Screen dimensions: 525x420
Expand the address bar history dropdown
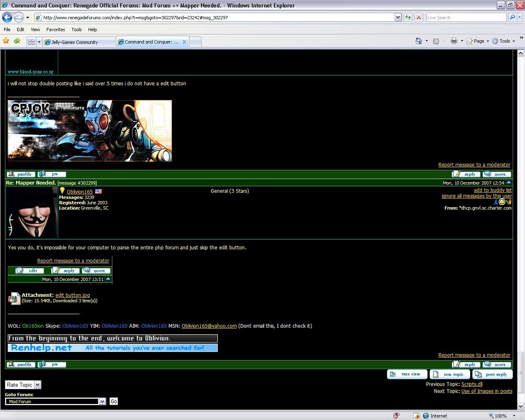coord(398,17)
